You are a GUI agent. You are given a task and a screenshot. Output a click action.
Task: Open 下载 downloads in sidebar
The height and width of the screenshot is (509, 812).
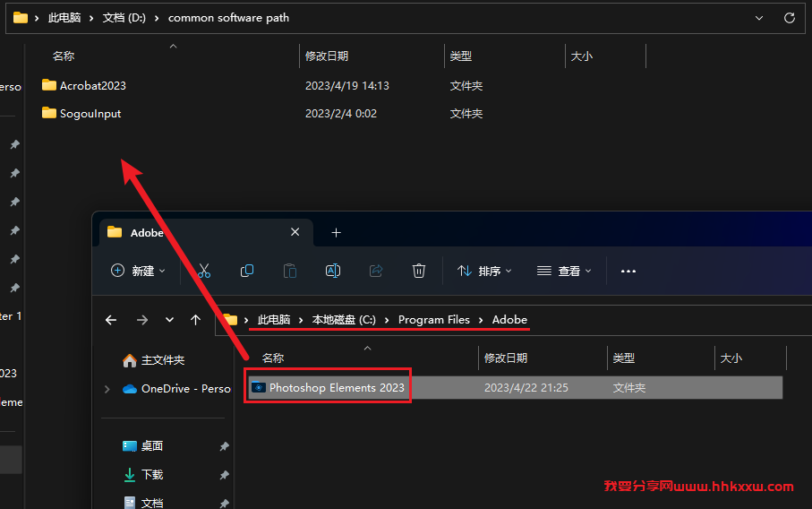tap(143, 474)
